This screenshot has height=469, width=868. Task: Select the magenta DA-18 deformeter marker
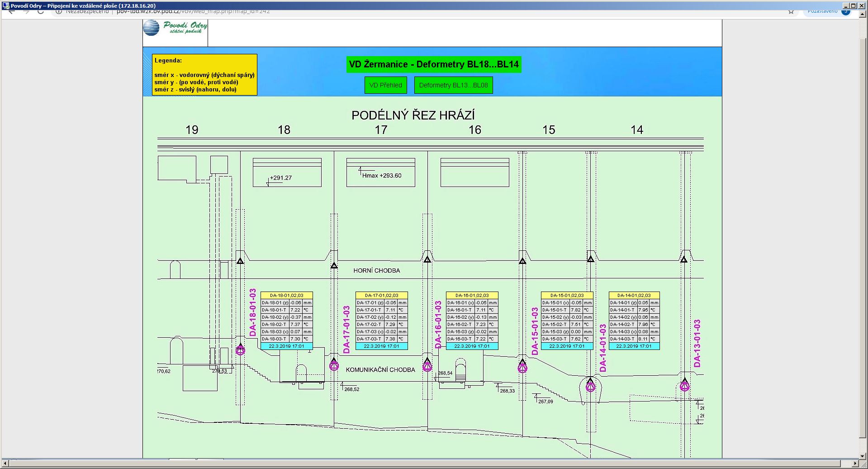pyautogui.click(x=240, y=349)
